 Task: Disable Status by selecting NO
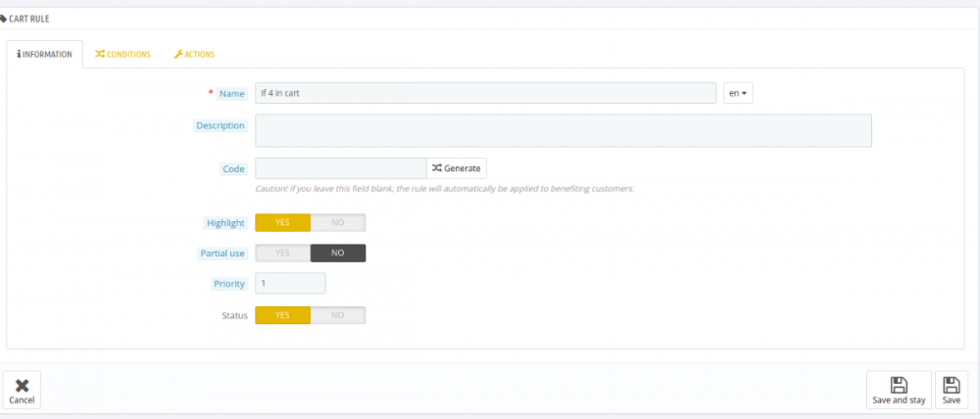337,315
